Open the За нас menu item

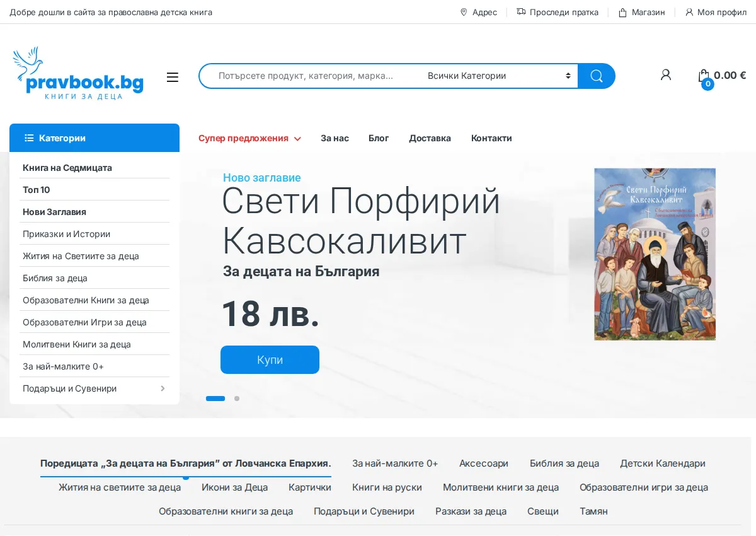335,138
